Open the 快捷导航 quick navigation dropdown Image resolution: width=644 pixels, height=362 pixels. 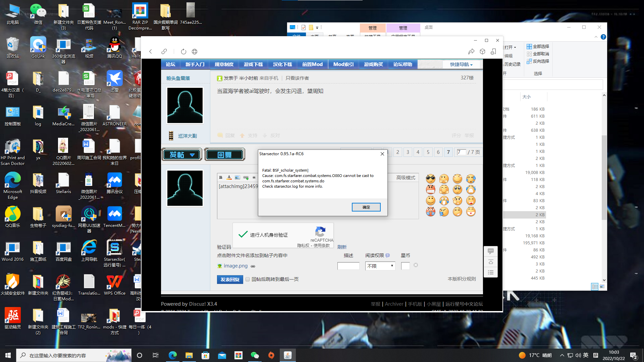click(461, 64)
